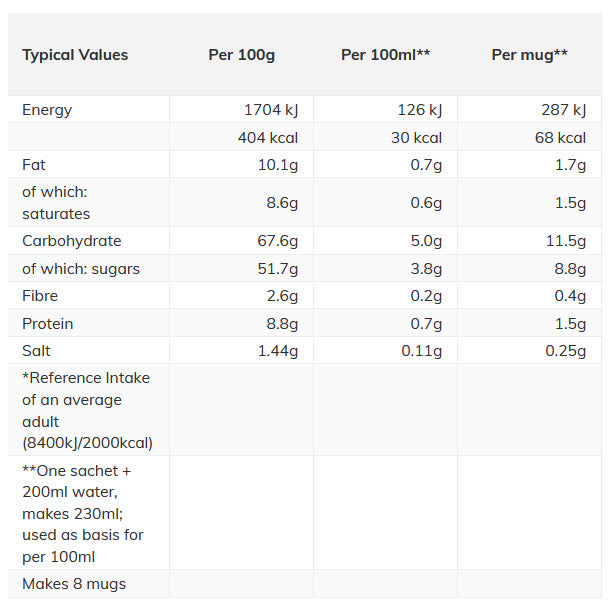Select the "Carbohydrate" row label
The height and width of the screenshot is (611, 611).
pos(71,241)
